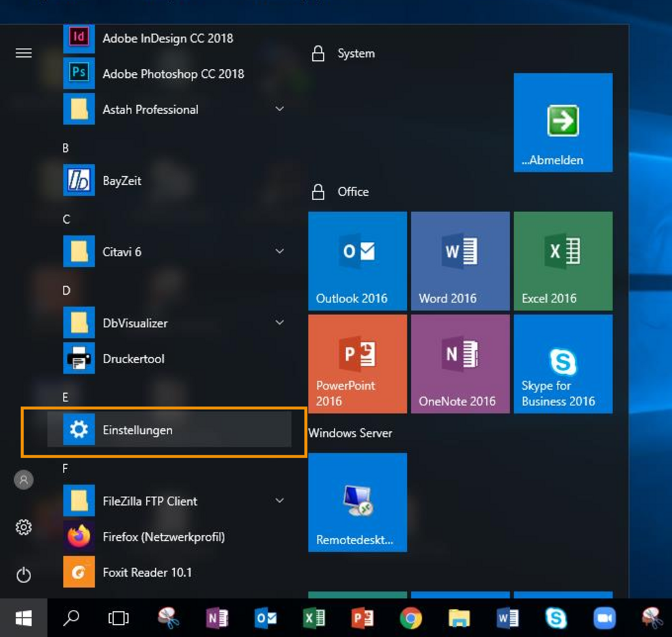
Task: Expand the Citavi 6 folder chevron
Action: click(x=279, y=251)
